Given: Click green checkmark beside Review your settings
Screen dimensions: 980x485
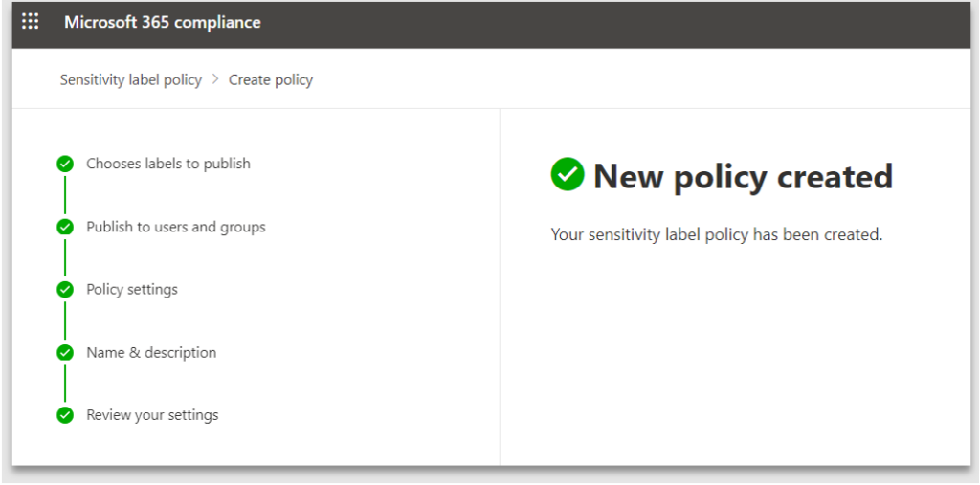Looking at the screenshot, I should click(65, 415).
